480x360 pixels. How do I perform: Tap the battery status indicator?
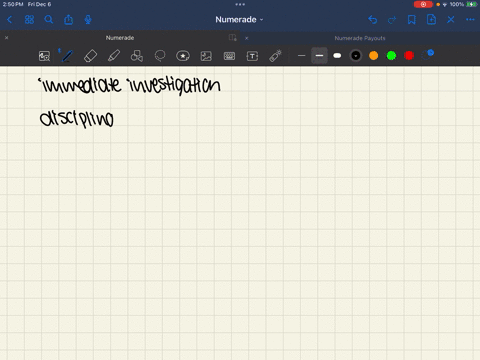(471, 4)
